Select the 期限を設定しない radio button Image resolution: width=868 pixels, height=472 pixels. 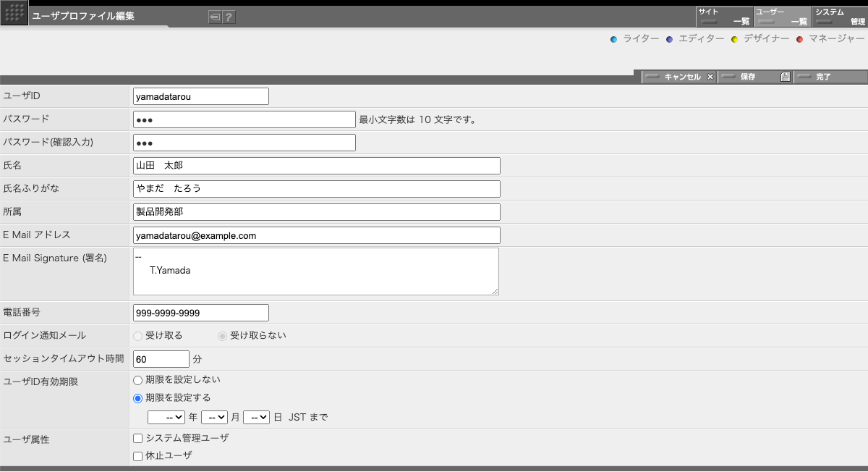137,379
